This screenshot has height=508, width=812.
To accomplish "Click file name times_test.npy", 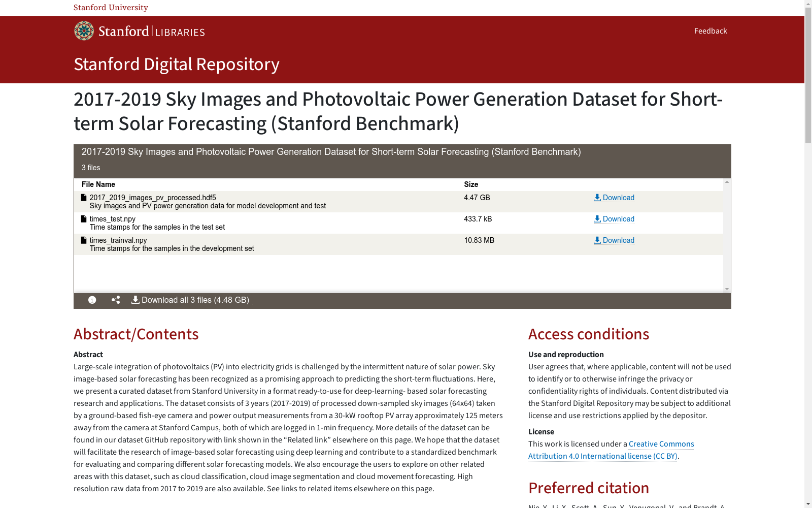I will click(113, 219).
